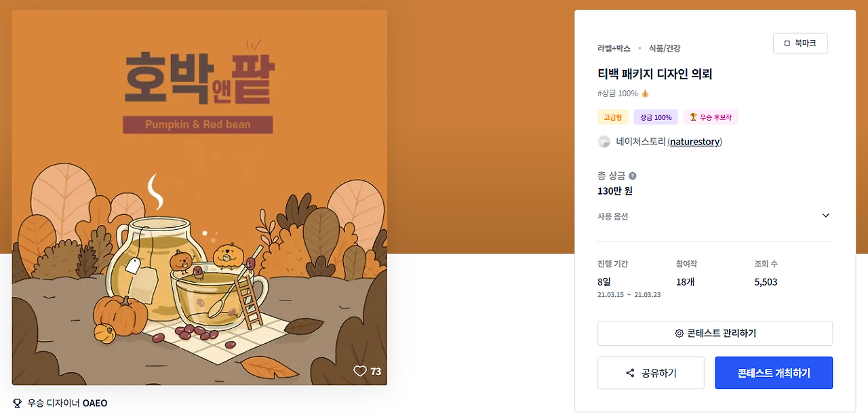The width and height of the screenshot is (868, 417).
Task: Click the money bag icon after 상금 100%
Action: (x=645, y=94)
